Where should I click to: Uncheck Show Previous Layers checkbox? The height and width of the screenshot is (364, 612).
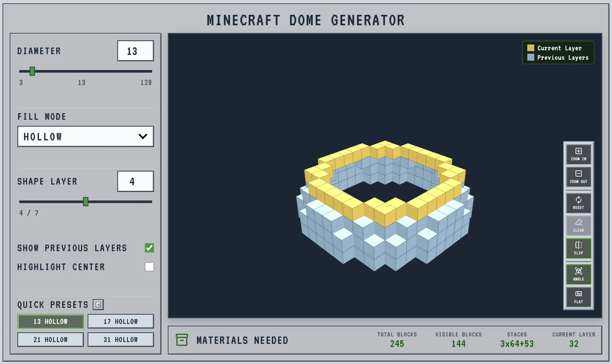pyautogui.click(x=149, y=248)
